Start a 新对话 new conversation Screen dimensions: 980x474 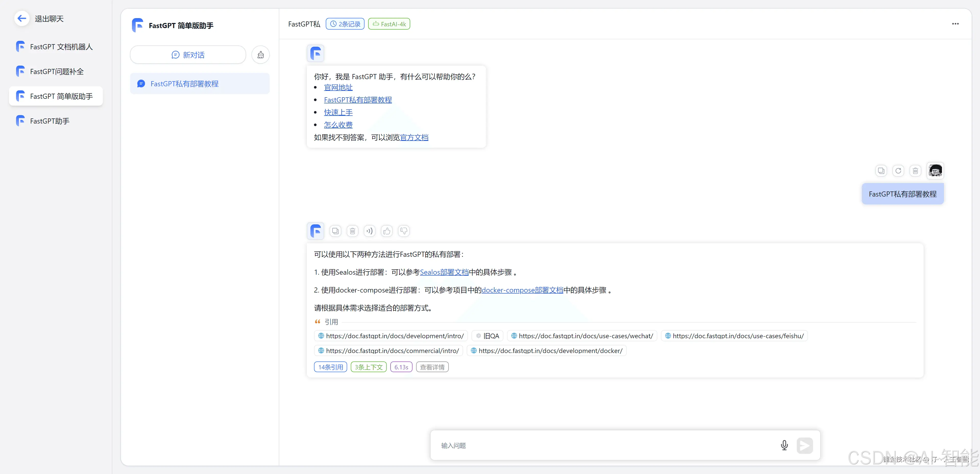(x=188, y=55)
